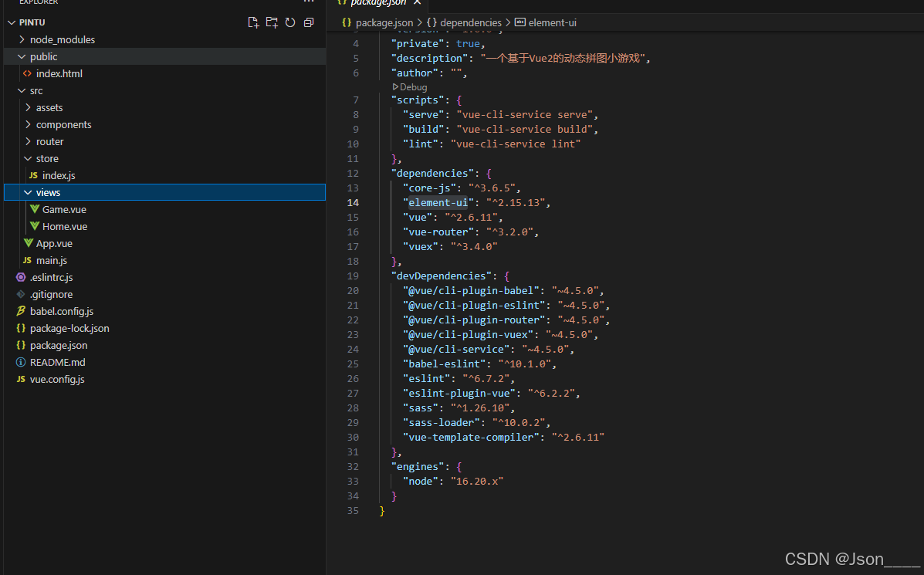Click the git icon beside .gitignore
The height and width of the screenshot is (575, 924).
click(x=21, y=295)
